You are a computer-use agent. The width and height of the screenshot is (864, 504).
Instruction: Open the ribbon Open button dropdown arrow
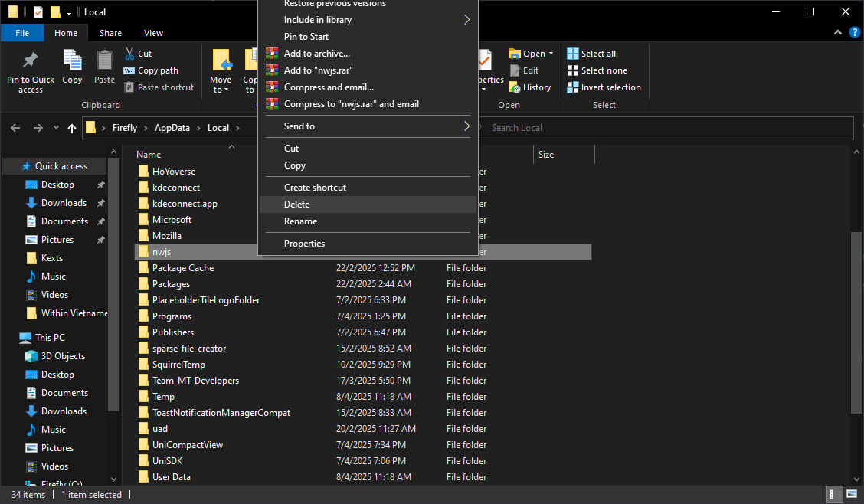(551, 54)
